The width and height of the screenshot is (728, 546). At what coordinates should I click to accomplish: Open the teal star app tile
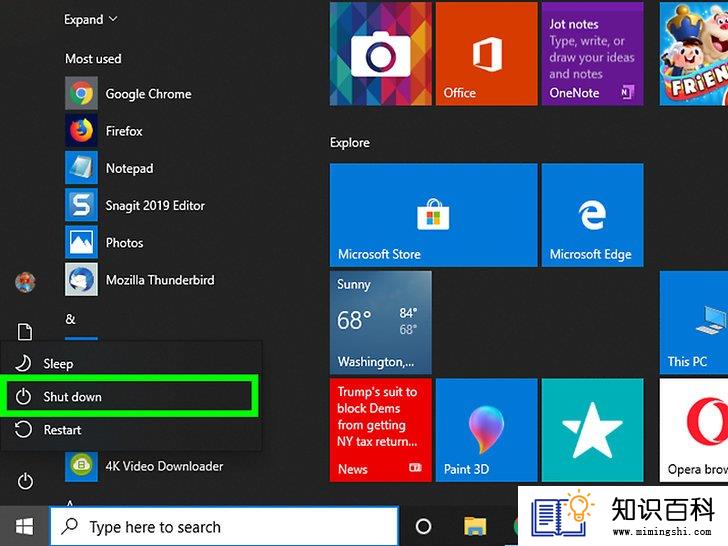[x=592, y=430]
